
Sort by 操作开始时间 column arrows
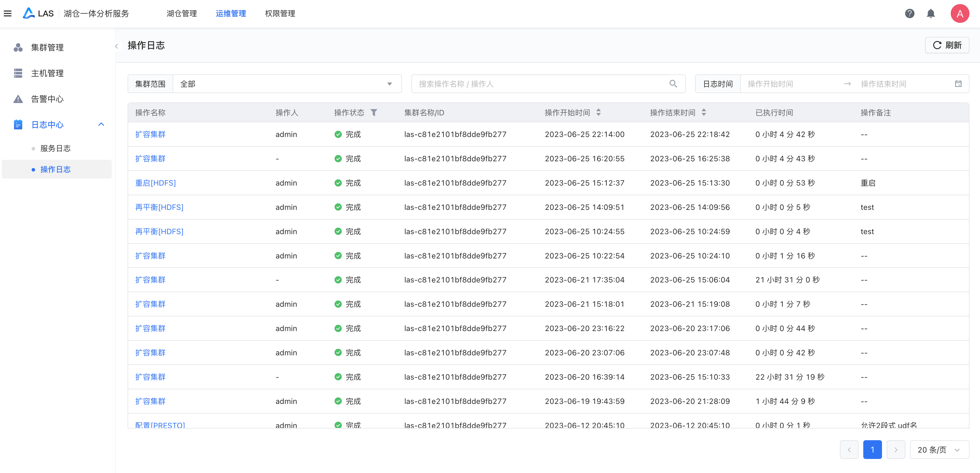click(x=599, y=113)
